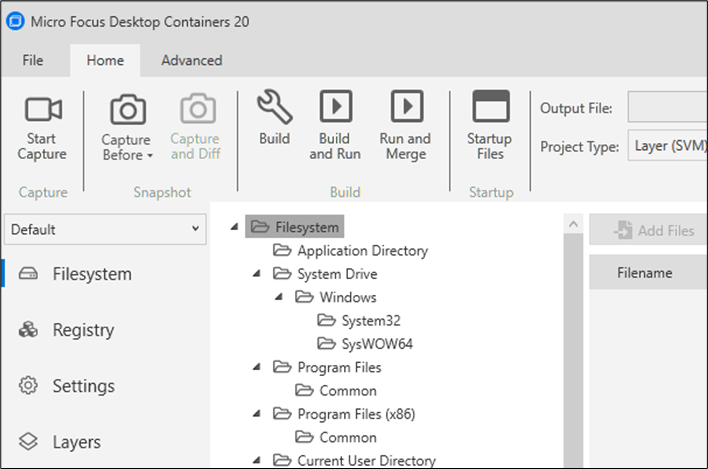Open the File menu
The width and height of the screenshot is (708, 469).
point(33,60)
